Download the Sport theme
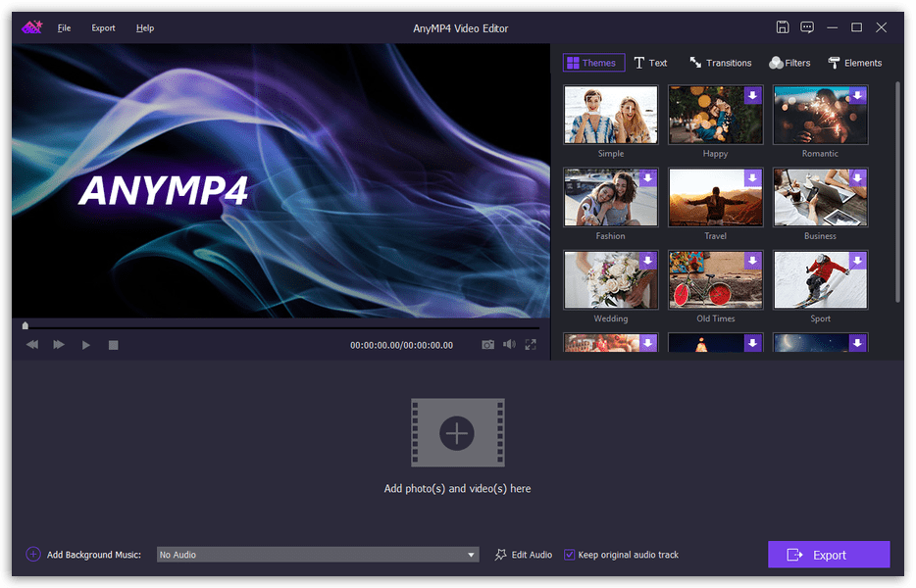The width and height of the screenshot is (916, 588). [x=858, y=261]
